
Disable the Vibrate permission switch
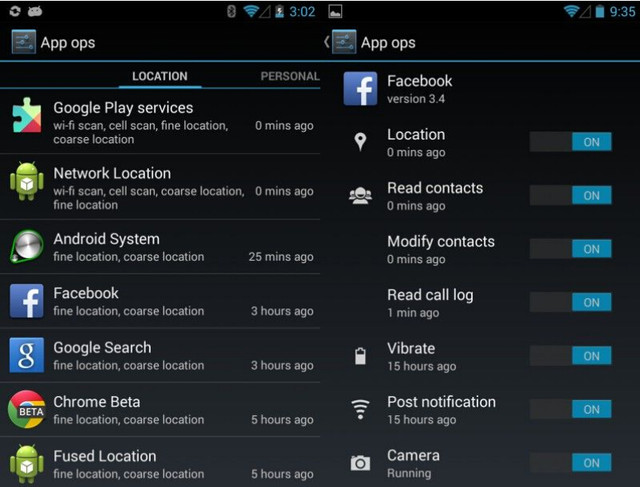pyautogui.click(x=571, y=356)
